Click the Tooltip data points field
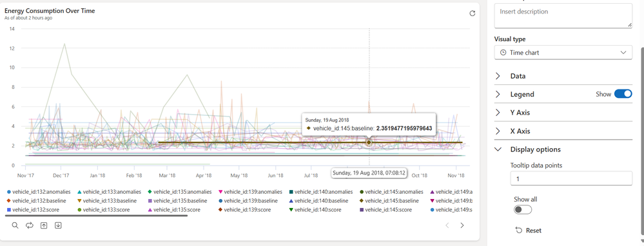 click(x=571, y=178)
